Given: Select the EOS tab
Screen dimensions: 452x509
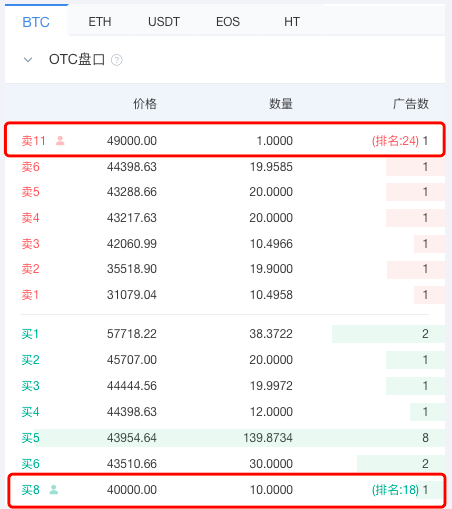Looking at the screenshot, I should point(228,22).
